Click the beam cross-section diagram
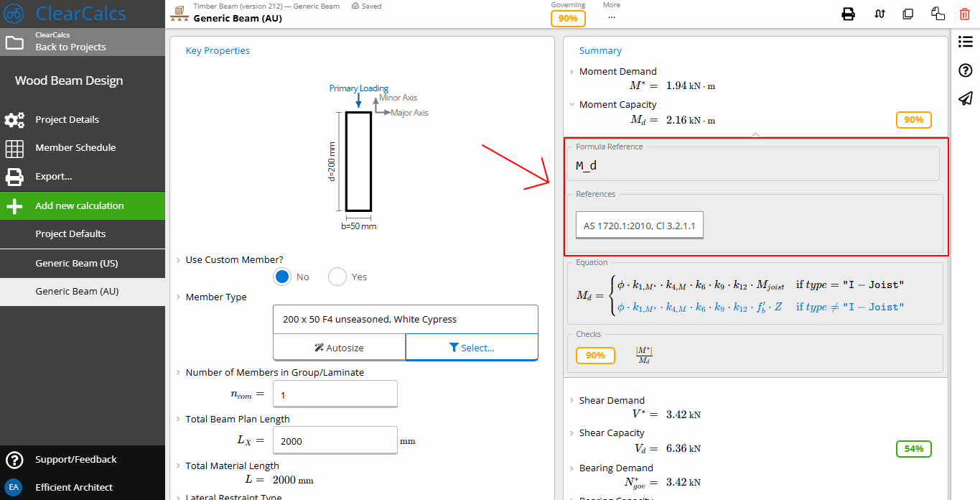 point(358,160)
